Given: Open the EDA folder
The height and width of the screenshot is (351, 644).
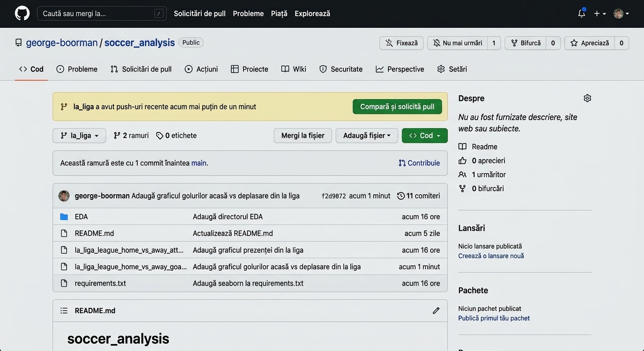Looking at the screenshot, I should coord(81,217).
